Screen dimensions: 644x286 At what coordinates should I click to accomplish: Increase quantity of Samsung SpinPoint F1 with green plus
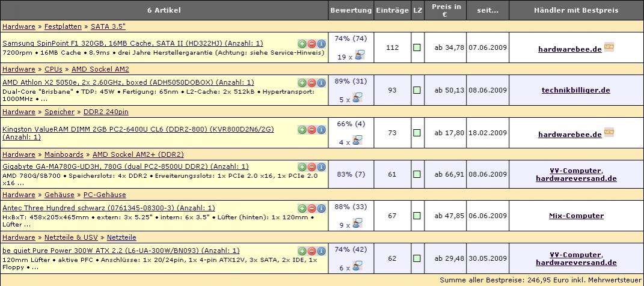point(302,43)
